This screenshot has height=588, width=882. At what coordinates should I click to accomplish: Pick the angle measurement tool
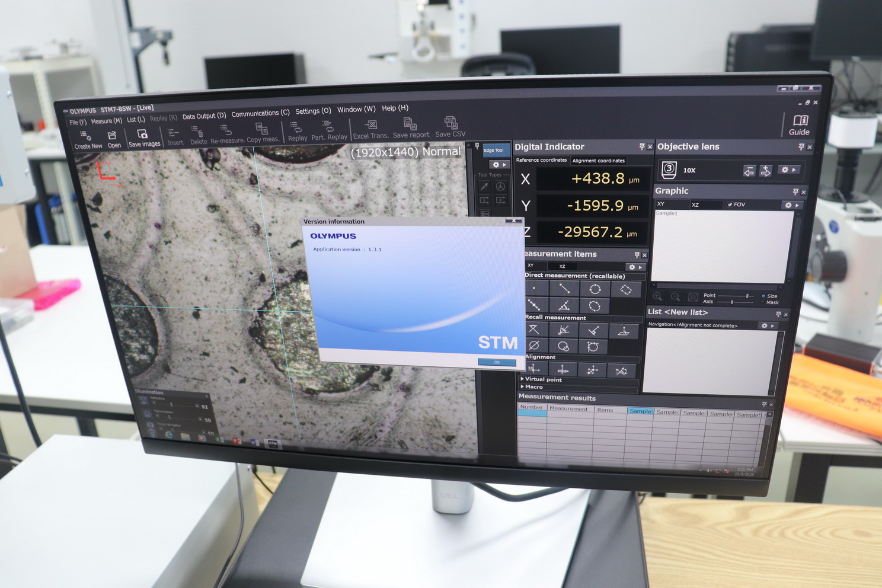point(564,306)
